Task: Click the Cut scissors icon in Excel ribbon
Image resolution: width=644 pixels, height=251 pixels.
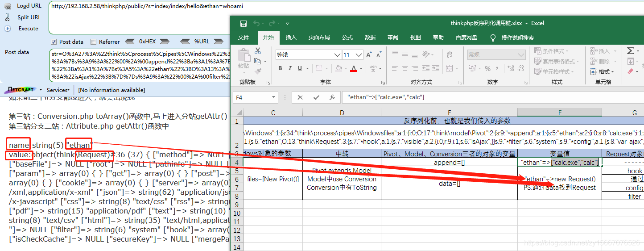Action: (258, 51)
